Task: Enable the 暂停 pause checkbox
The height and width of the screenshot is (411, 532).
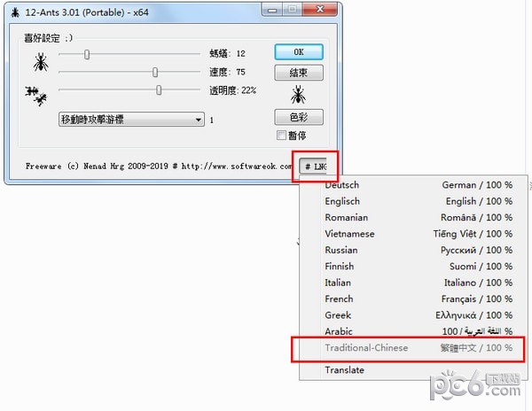Action: [282, 136]
